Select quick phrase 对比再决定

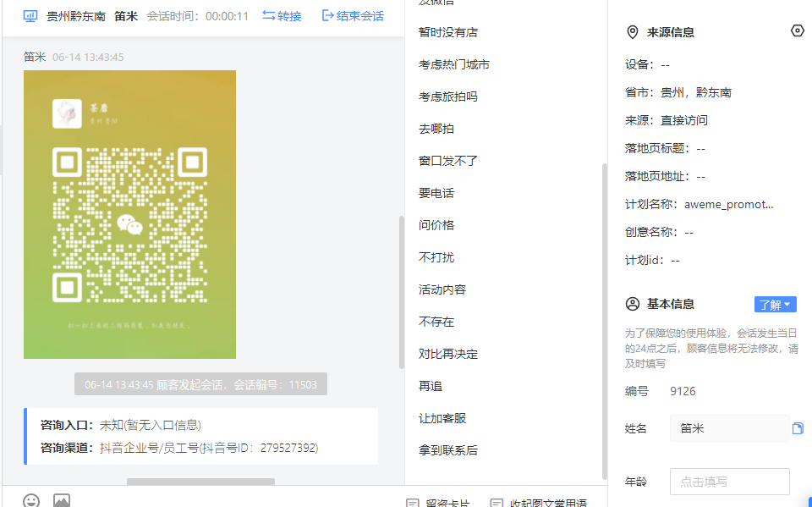point(448,354)
